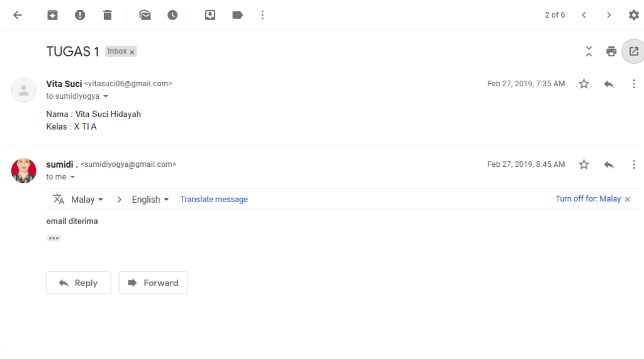644x359 pixels.
Task: Report this conversation as spam
Action: click(x=80, y=15)
